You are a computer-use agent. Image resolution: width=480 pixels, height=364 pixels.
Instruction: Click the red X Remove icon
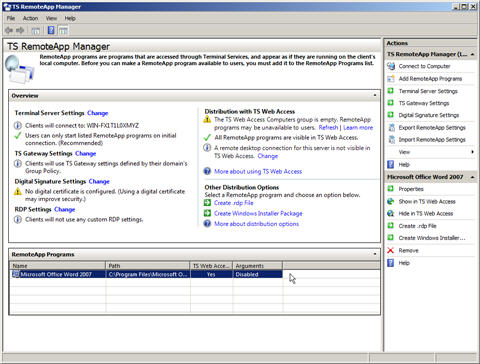click(x=391, y=250)
